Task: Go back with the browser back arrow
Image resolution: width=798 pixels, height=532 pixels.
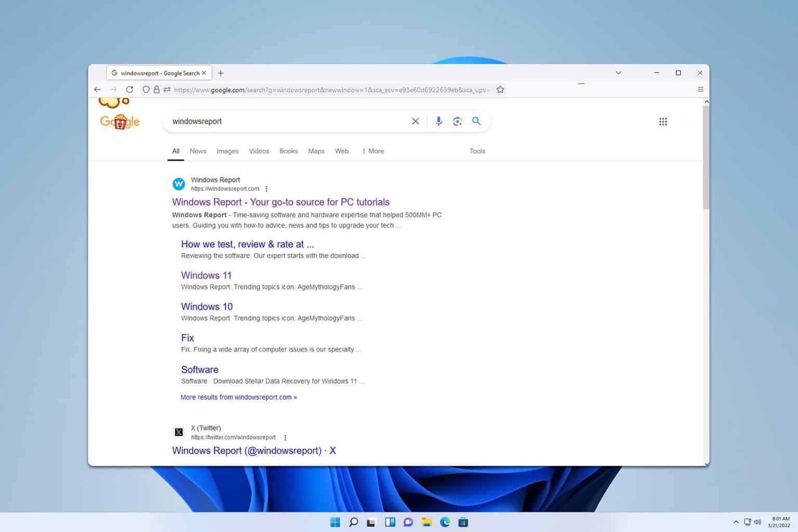Action: point(97,89)
